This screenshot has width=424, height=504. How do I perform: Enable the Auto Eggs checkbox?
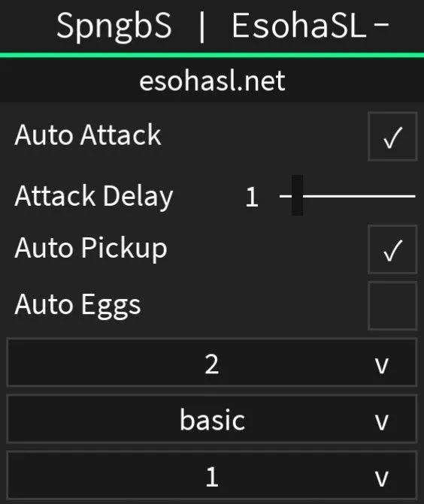coord(392,306)
